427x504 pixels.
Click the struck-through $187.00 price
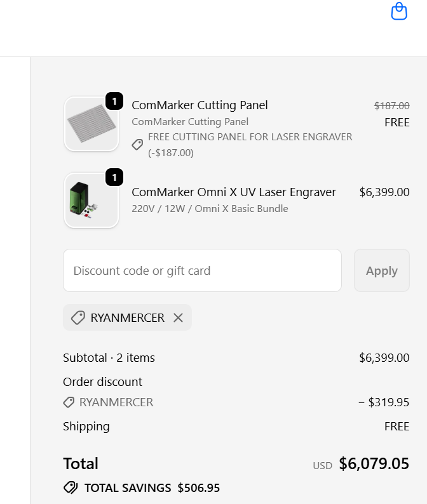[x=391, y=106]
